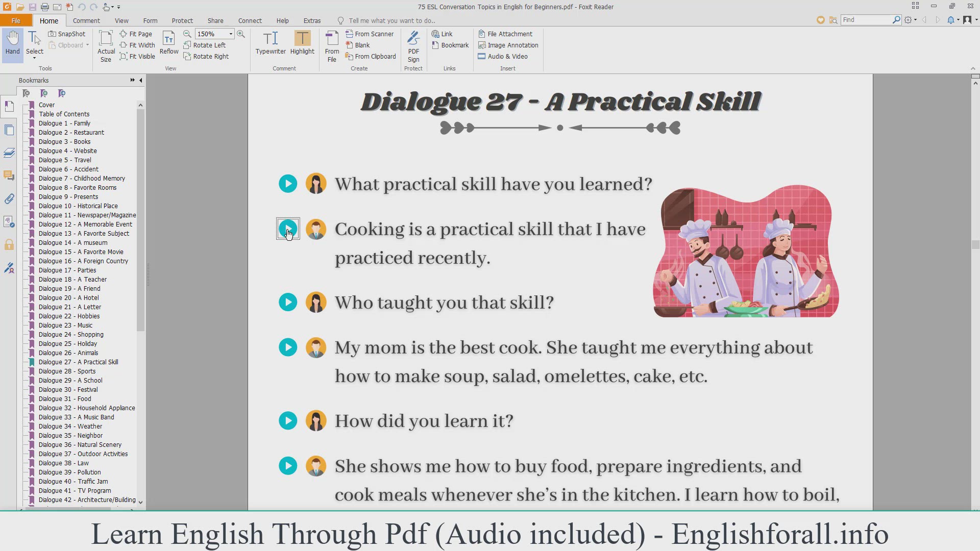This screenshot has width=980, height=551.
Task: Activate the Highlight tool
Action: pos(302,43)
